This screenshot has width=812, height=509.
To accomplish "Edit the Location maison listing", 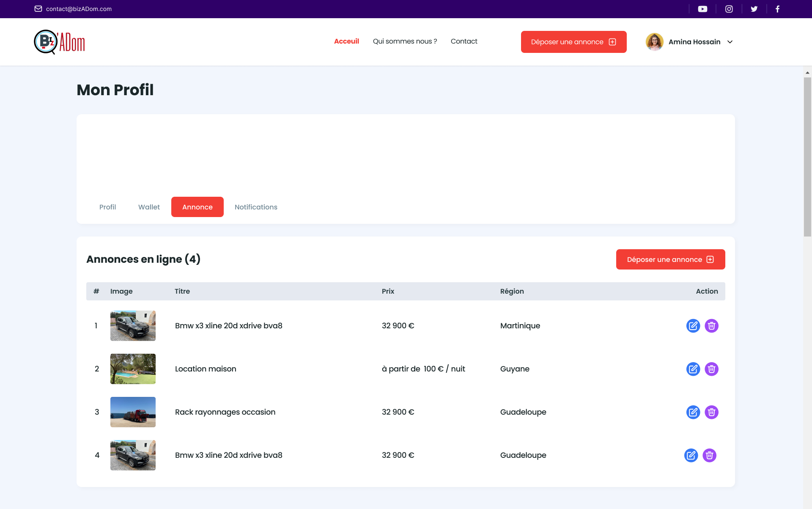I will [693, 369].
